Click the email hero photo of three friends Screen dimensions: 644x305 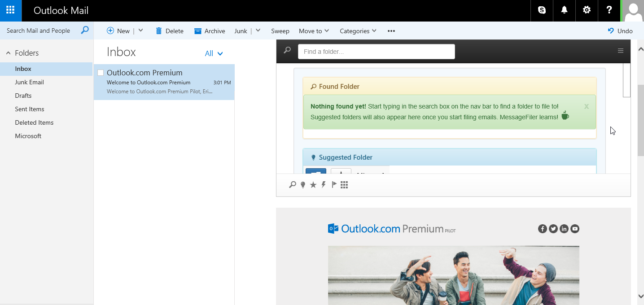click(x=454, y=275)
